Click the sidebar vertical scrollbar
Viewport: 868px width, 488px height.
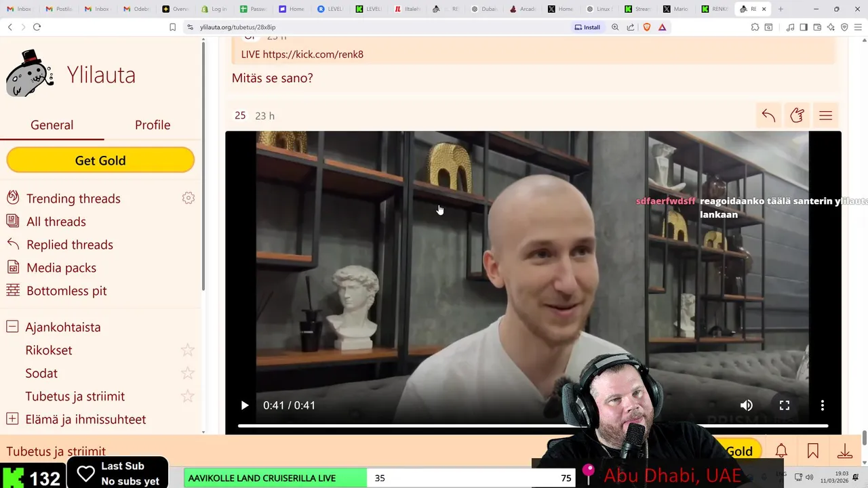point(203,166)
